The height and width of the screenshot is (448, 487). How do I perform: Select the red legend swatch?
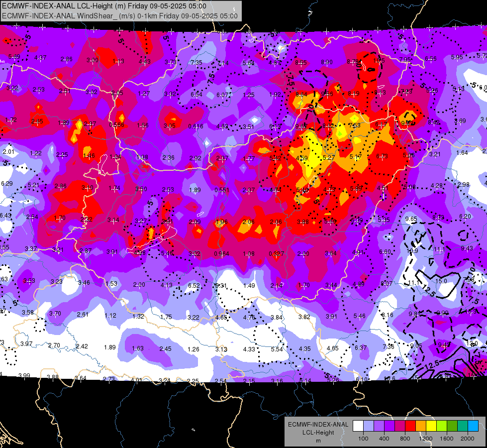pyautogui.click(x=410, y=426)
